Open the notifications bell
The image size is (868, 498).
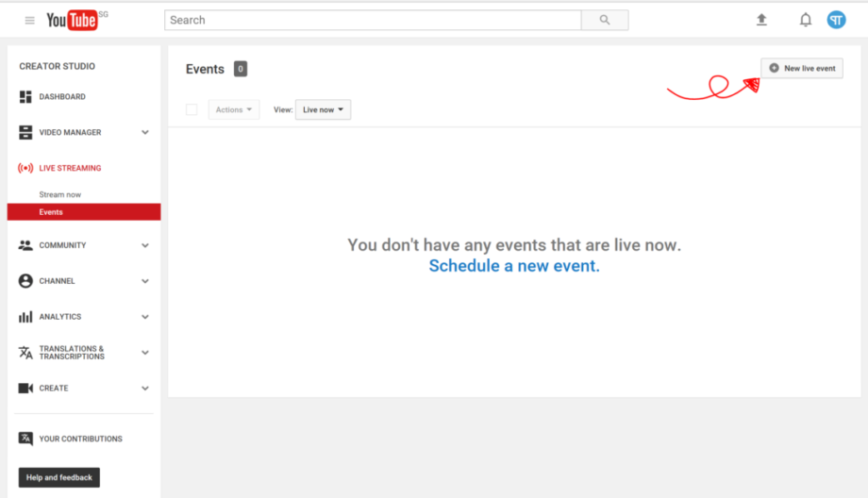(805, 20)
